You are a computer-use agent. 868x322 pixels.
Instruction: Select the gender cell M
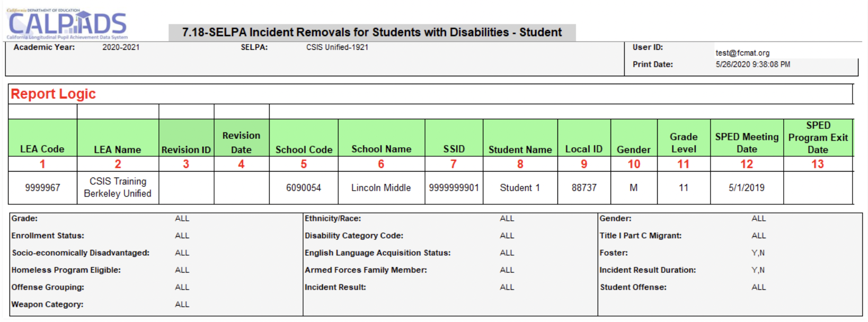pyautogui.click(x=634, y=187)
